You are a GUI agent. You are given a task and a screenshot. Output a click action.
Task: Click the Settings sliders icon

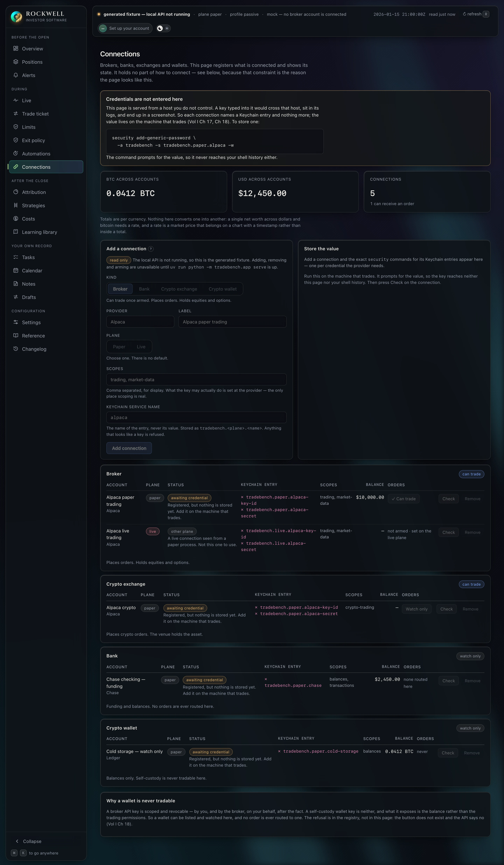pyautogui.click(x=16, y=322)
